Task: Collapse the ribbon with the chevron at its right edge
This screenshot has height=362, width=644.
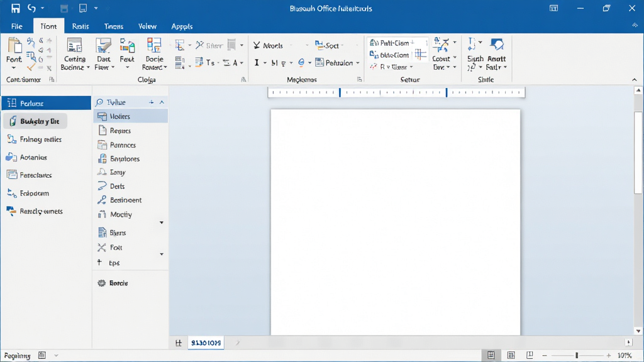Action: [x=634, y=80]
